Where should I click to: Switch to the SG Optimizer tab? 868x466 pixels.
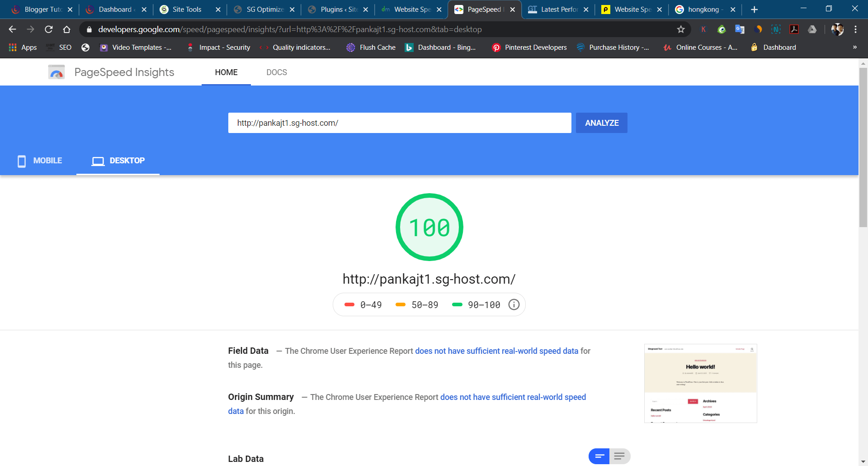(264, 10)
